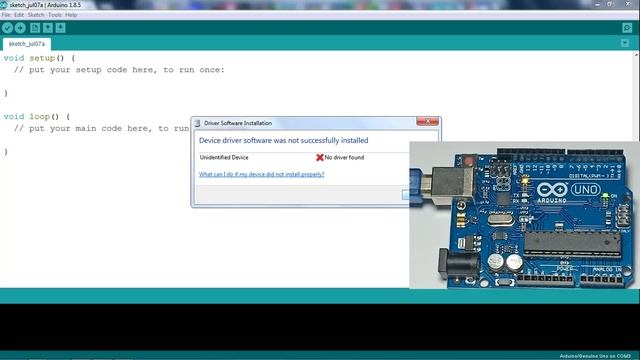Create a new sketch with New icon
Image resolution: width=640 pixels, height=360 pixels.
coord(35,28)
